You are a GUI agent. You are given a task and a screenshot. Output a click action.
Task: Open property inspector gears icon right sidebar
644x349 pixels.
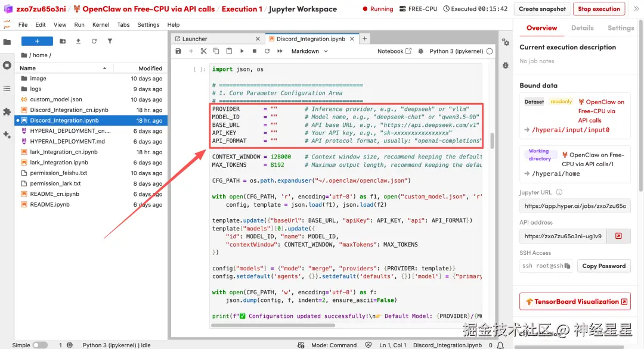tap(506, 42)
